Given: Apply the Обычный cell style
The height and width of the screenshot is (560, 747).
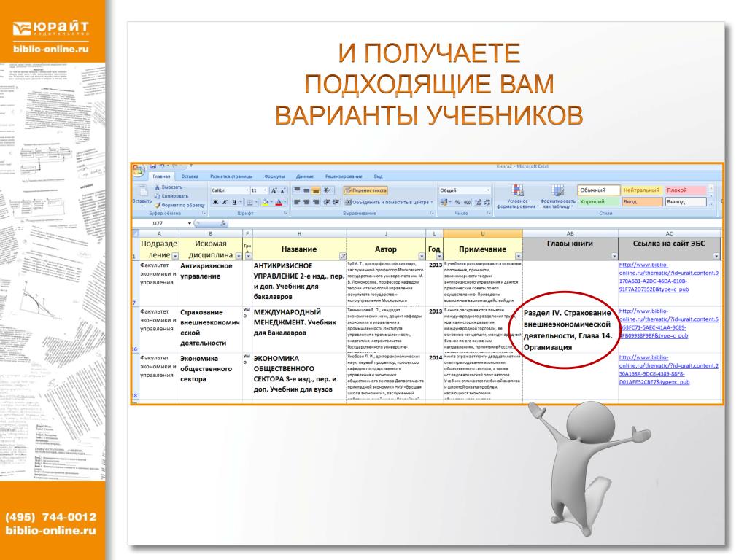Looking at the screenshot, I should (598, 190).
